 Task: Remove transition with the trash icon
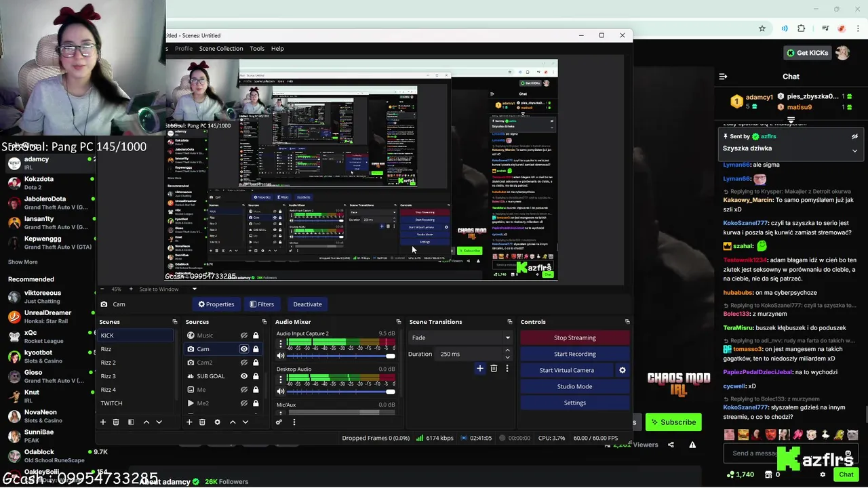(x=494, y=368)
